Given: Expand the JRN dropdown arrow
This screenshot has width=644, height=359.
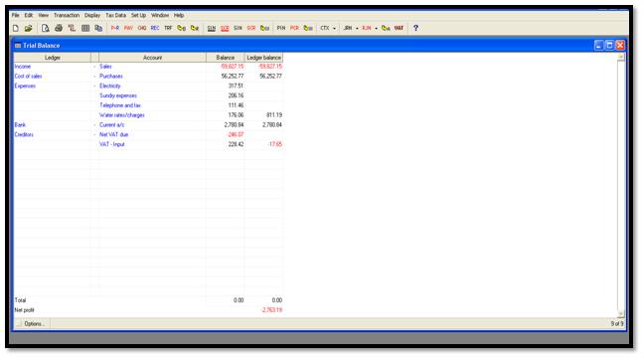Looking at the screenshot, I should pyautogui.click(x=357, y=28).
